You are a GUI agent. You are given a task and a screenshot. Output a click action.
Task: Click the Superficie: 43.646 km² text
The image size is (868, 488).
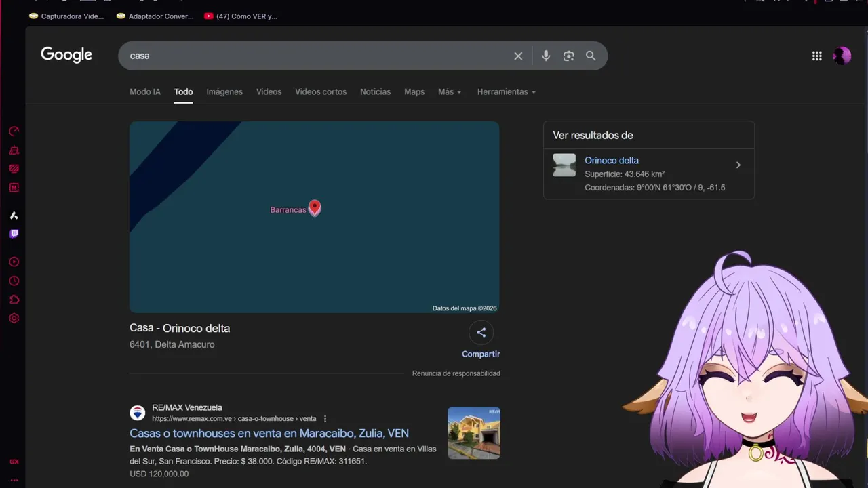coord(625,174)
